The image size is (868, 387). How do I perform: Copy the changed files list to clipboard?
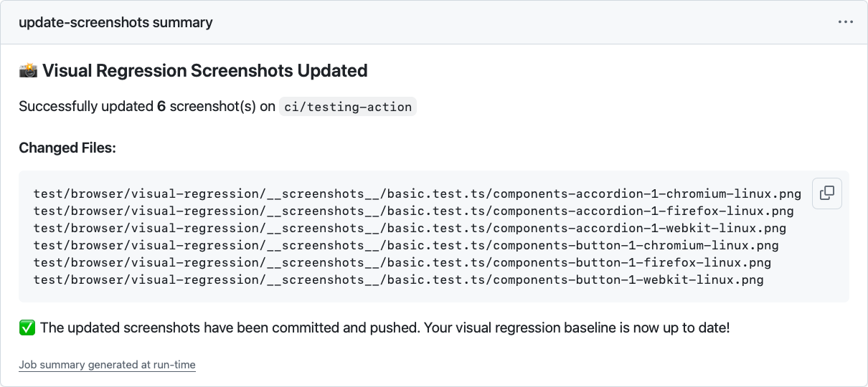(827, 193)
